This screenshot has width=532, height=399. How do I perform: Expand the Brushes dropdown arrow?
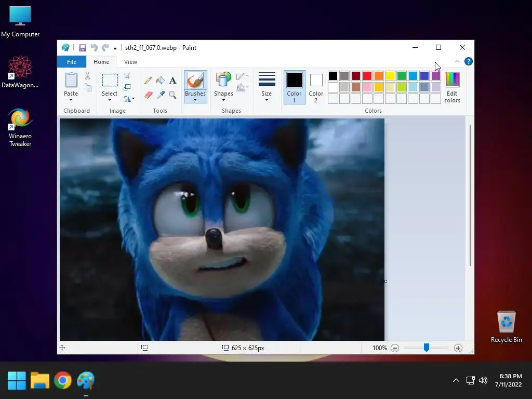(x=195, y=100)
